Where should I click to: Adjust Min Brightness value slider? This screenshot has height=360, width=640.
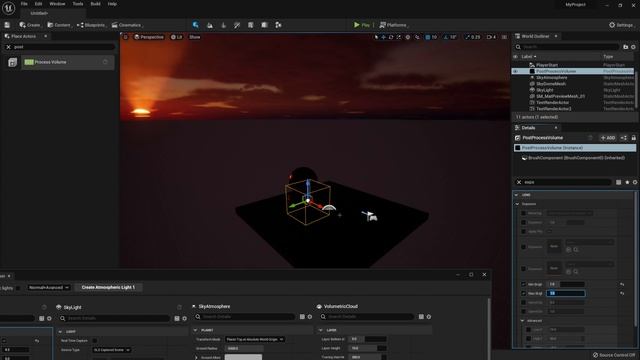[566, 284]
